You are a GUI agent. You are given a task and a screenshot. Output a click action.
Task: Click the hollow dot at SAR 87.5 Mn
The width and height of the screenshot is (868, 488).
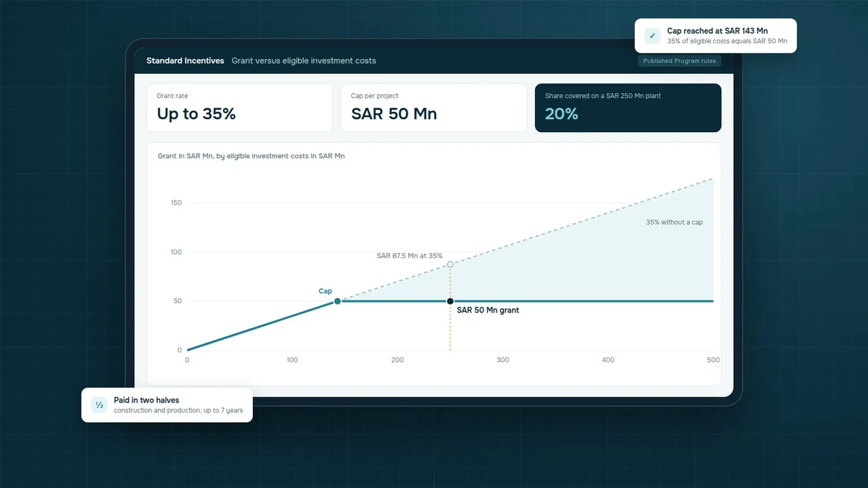450,264
